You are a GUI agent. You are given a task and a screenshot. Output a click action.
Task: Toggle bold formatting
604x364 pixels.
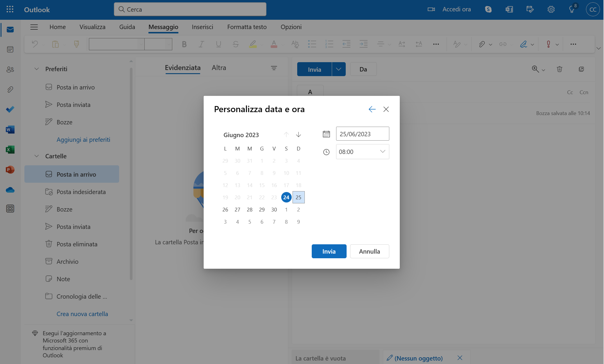184,44
